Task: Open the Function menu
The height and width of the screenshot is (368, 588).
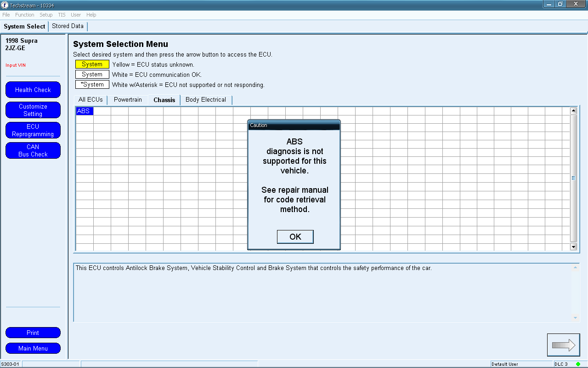Action: pos(25,15)
